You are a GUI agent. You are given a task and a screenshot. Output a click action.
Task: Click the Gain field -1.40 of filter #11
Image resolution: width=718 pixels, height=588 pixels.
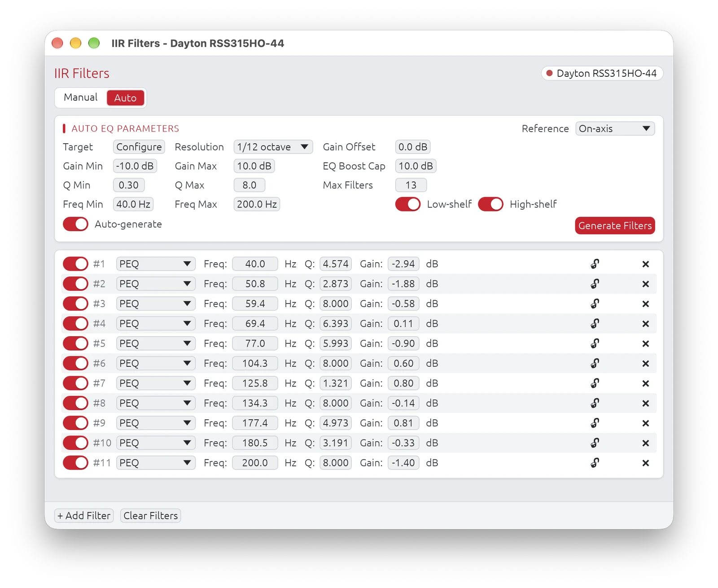[x=403, y=463]
